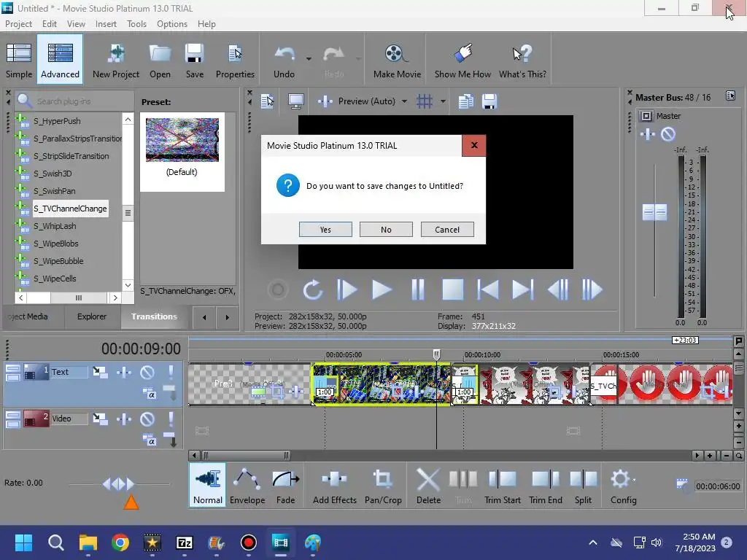The height and width of the screenshot is (560, 747).
Task: Click Add Effects on timeline toolbar
Action: 334,486
